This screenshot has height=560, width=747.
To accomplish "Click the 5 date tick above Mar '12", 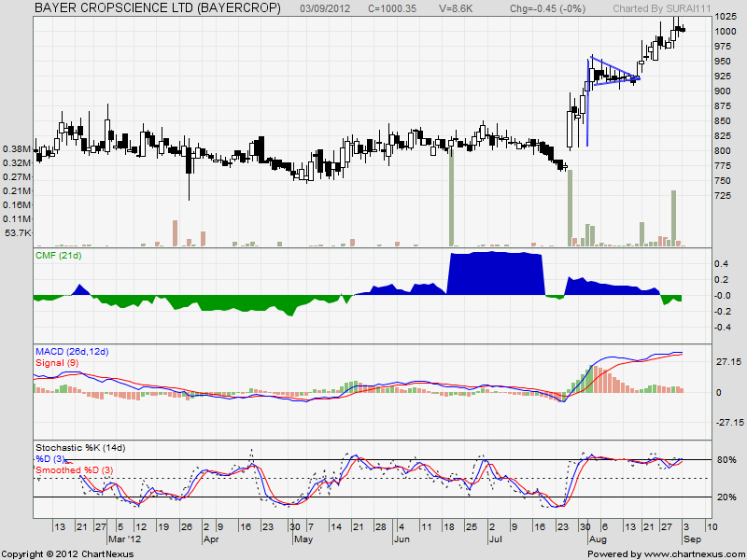I will point(120,527).
